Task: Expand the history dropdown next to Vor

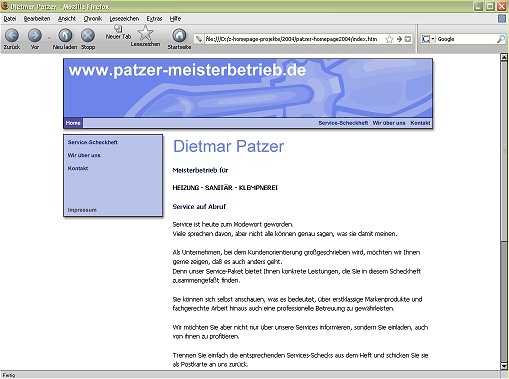Action: point(49,38)
